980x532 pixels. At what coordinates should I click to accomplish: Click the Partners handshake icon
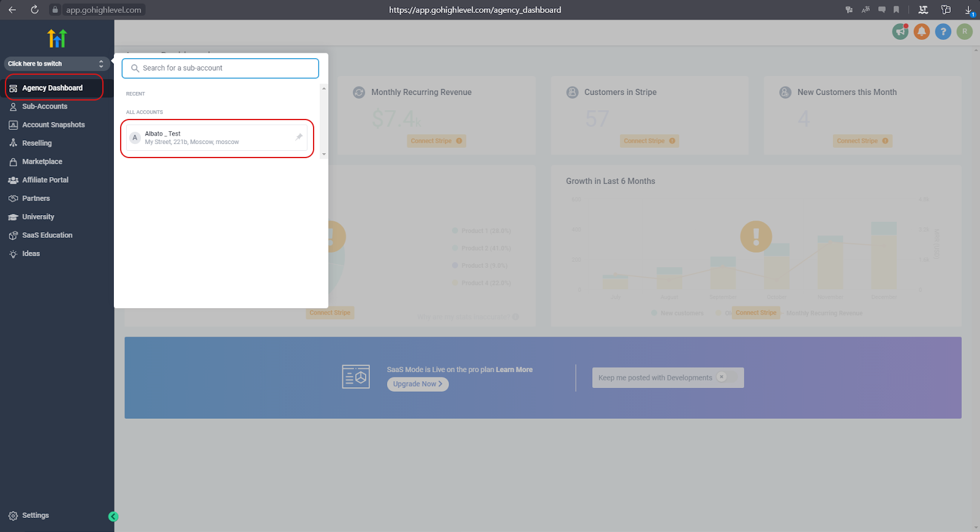click(13, 199)
